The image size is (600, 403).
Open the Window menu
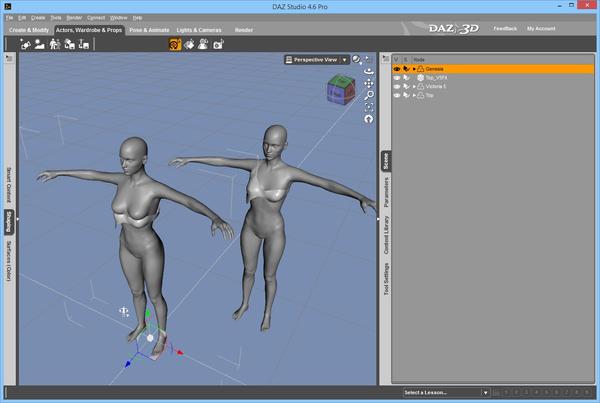[x=119, y=18]
